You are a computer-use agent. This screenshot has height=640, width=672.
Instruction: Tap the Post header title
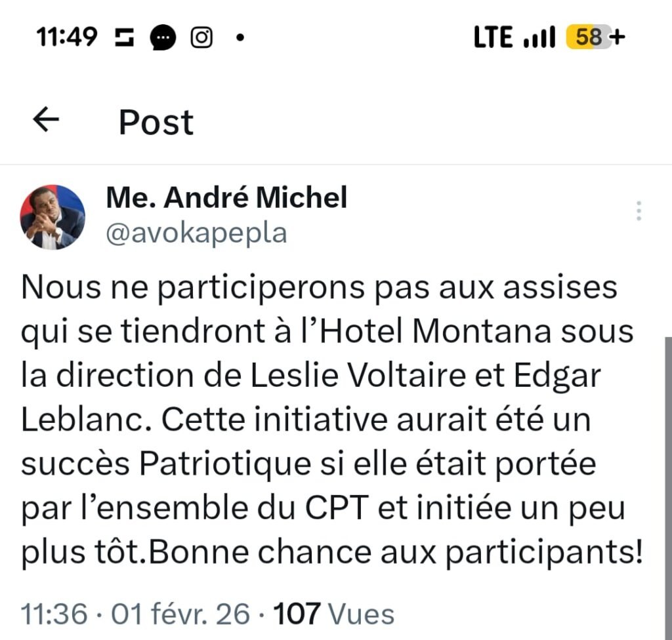156,122
